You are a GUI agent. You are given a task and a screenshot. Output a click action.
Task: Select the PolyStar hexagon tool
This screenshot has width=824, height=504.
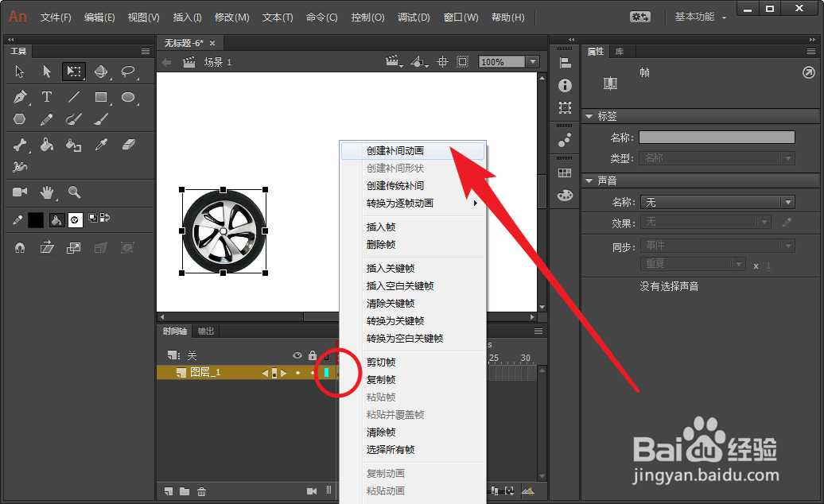coord(19,119)
